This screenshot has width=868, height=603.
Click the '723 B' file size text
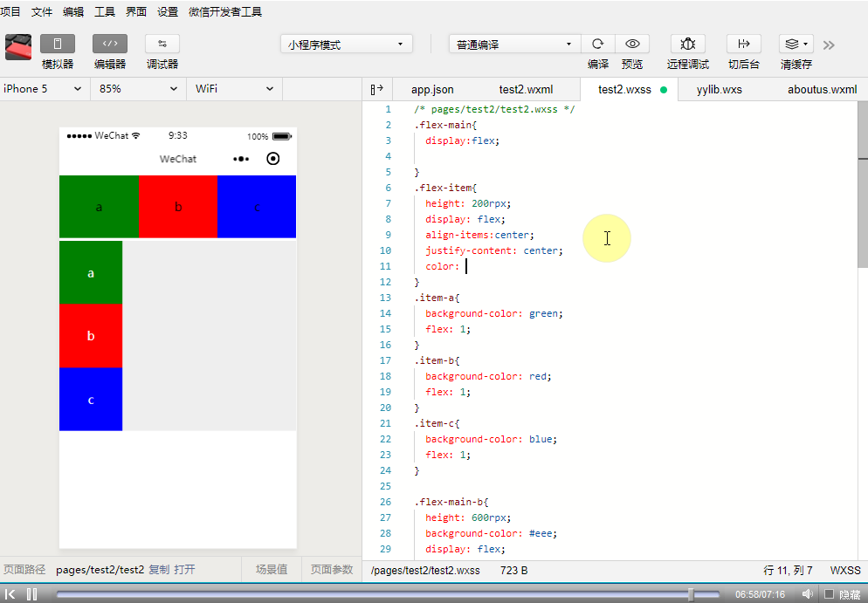[513, 571]
